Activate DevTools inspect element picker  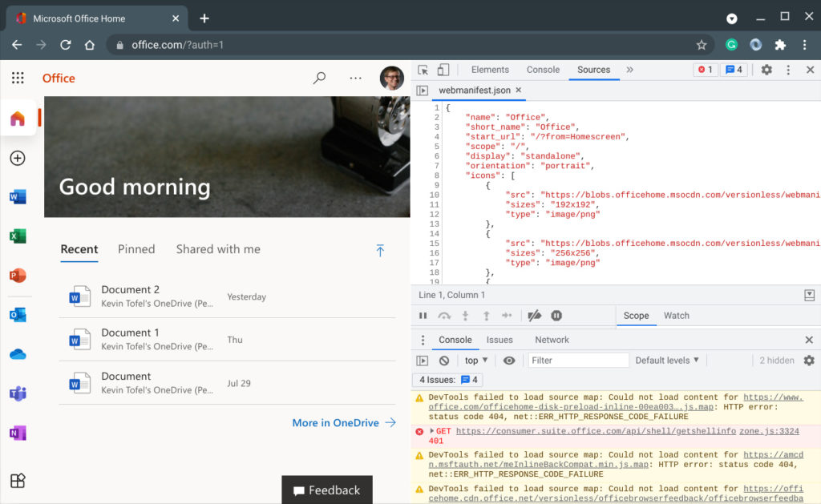pyautogui.click(x=423, y=70)
